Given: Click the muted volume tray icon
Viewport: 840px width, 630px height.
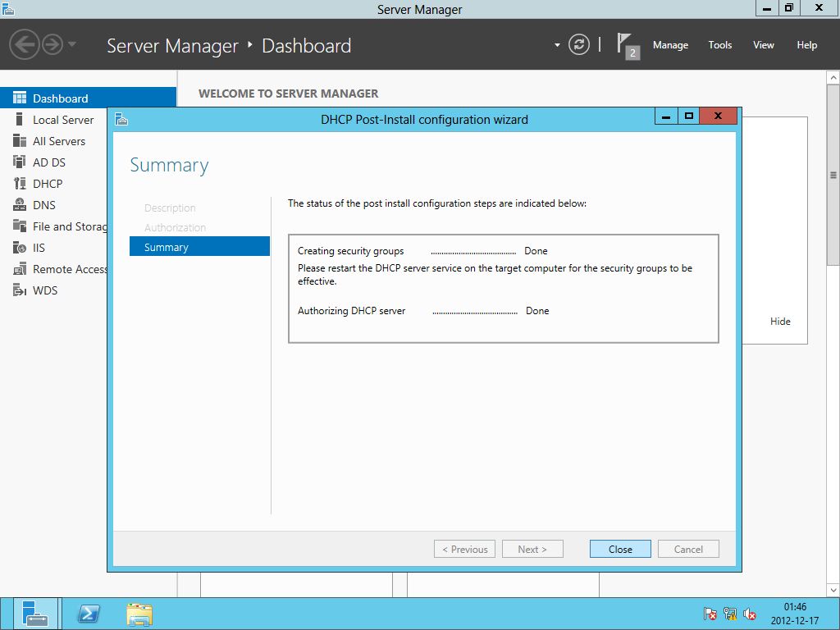Looking at the screenshot, I should point(750,614).
